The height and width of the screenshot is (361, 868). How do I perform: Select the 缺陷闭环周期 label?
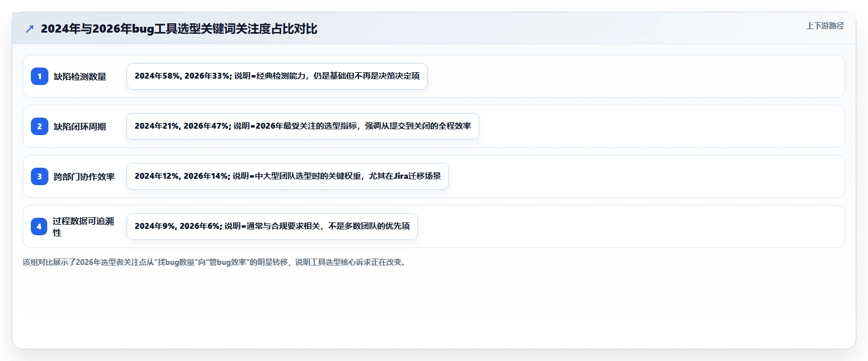coord(80,126)
